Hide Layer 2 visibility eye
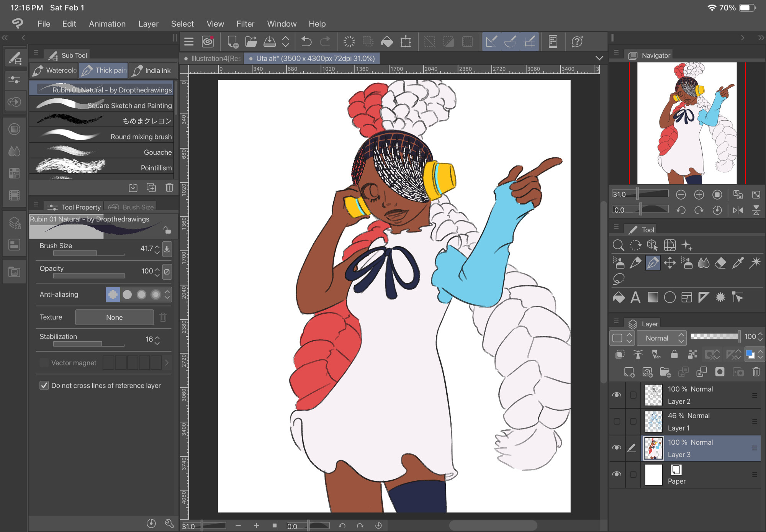 click(x=617, y=395)
